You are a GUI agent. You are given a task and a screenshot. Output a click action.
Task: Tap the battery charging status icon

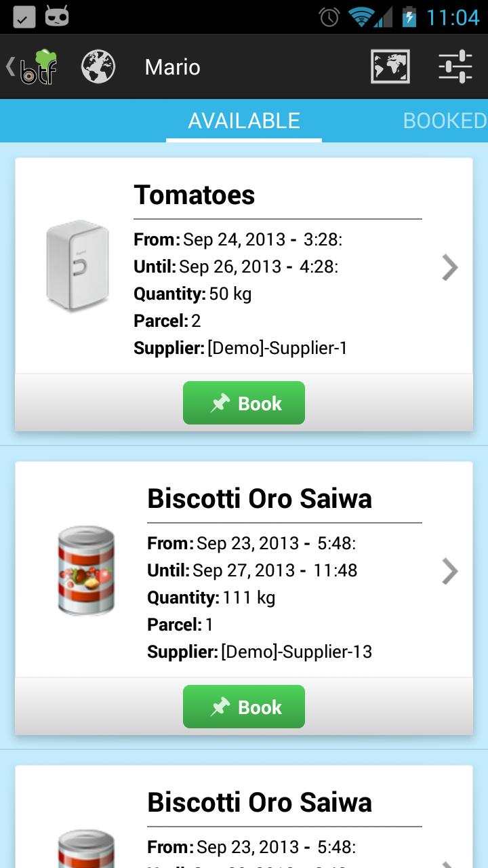click(409, 17)
